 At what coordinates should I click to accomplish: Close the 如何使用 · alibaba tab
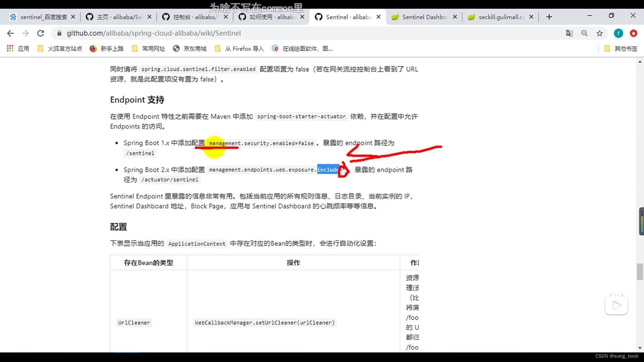302,17
